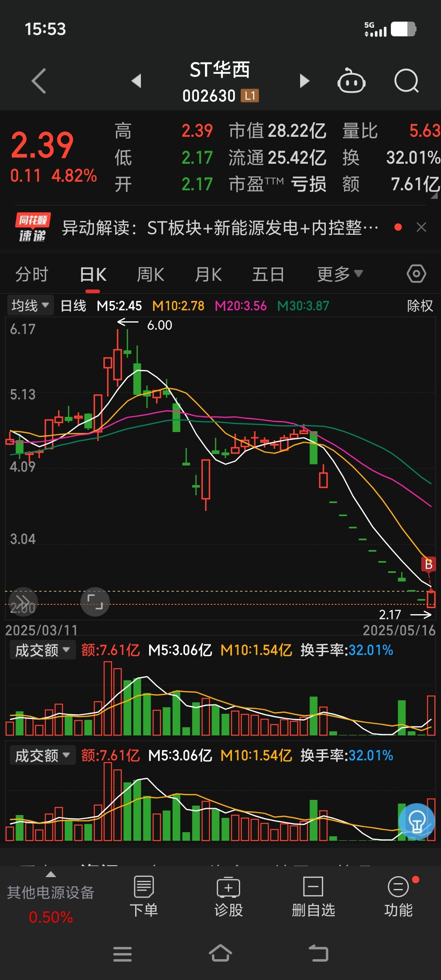
Task: Open 诊股 stock diagnosis icon
Action: [x=228, y=897]
